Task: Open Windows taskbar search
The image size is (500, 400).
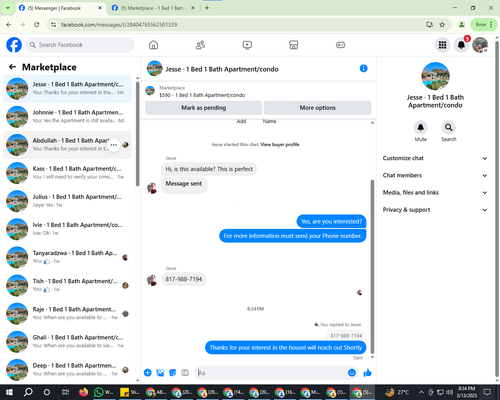Action: 28,392
